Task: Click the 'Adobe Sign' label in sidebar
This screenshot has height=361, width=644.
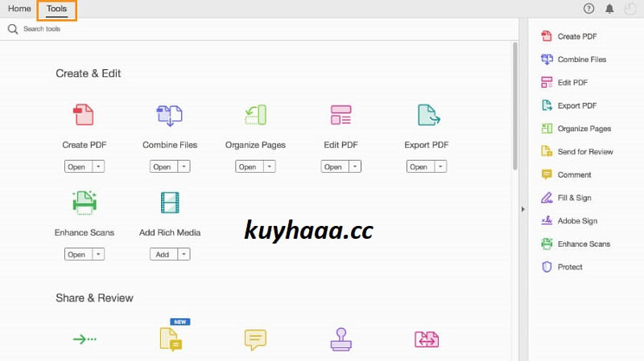Action: point(577,221)
